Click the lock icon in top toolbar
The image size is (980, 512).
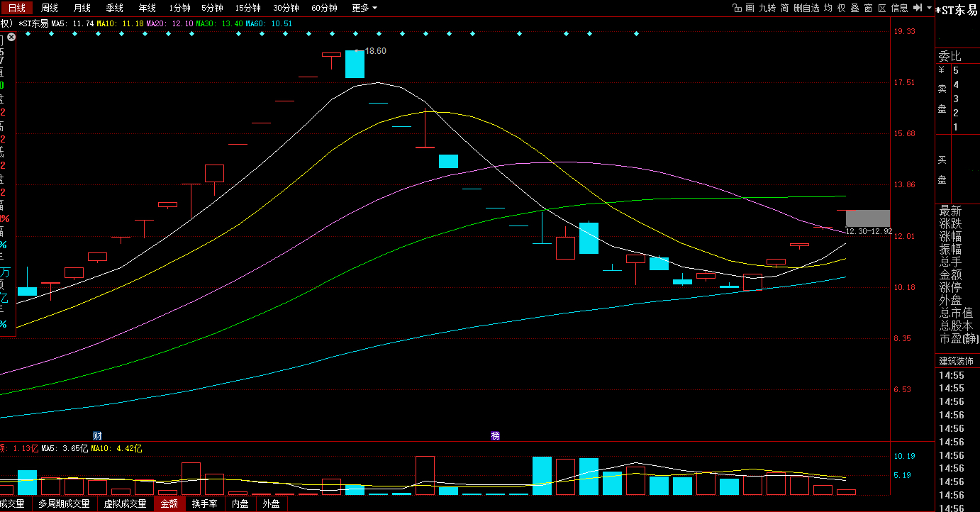[x=737, y=8]
